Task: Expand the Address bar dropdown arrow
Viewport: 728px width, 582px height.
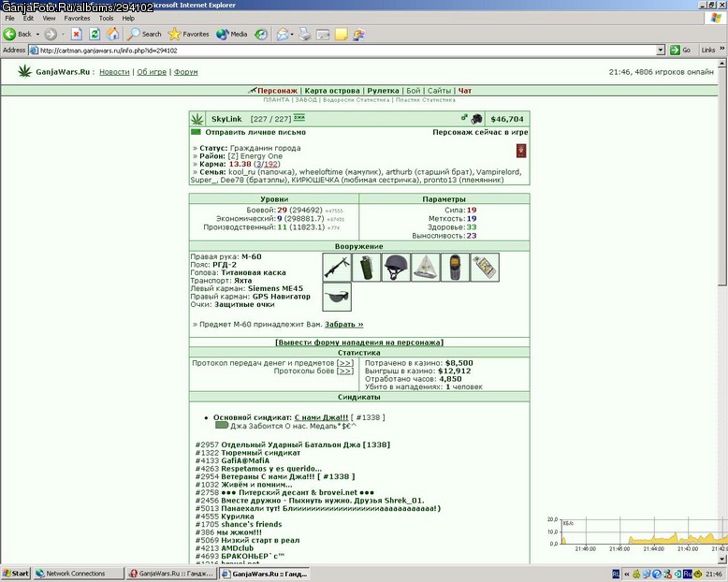Action: pos(661,51)
